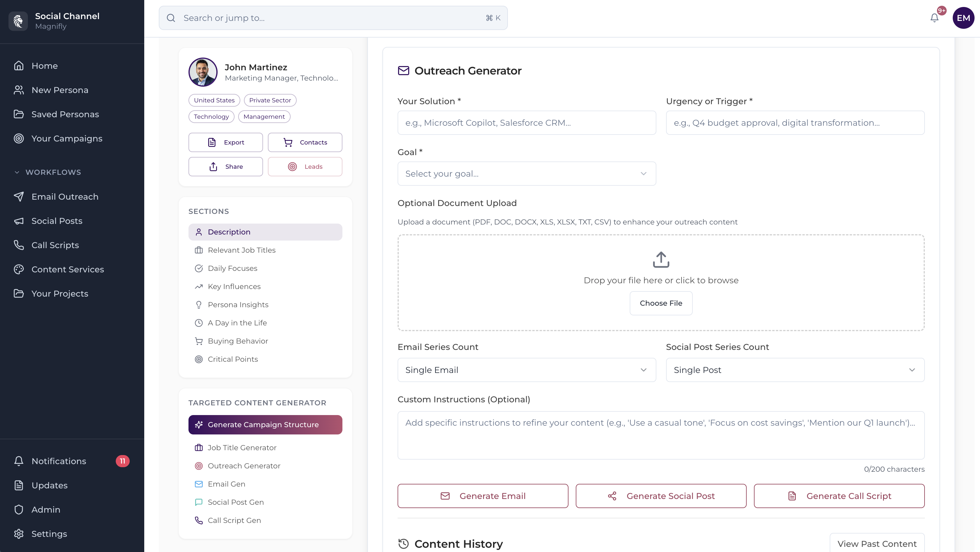The width and height of the screenshot is (980, 552).
Task: Expand the Email Series Count dropdown
Action: 527,370
